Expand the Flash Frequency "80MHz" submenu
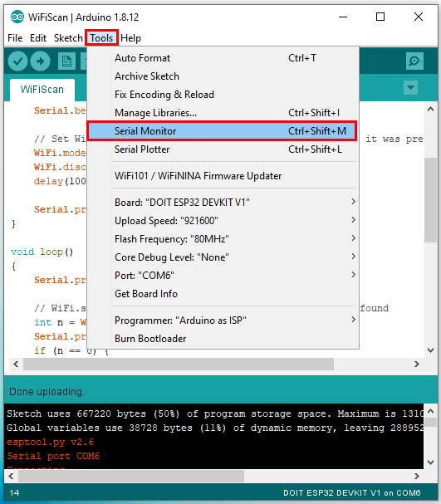The image size is (441, 504). pos(223,239)
